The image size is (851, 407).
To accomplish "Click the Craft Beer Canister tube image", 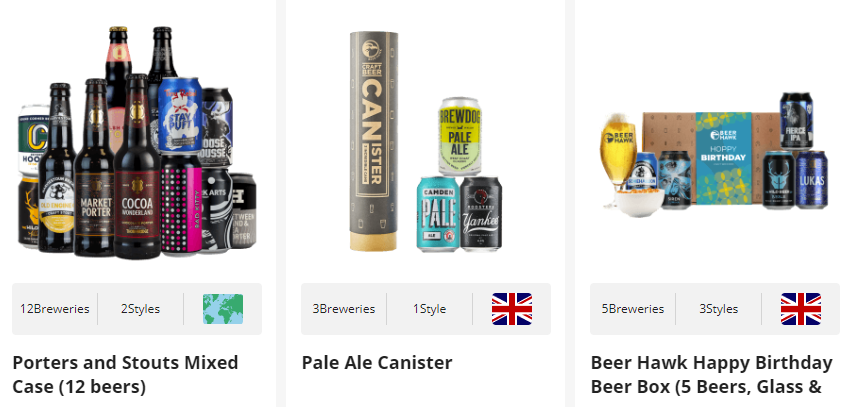I will pyautogui.click(x=374, y=141).
